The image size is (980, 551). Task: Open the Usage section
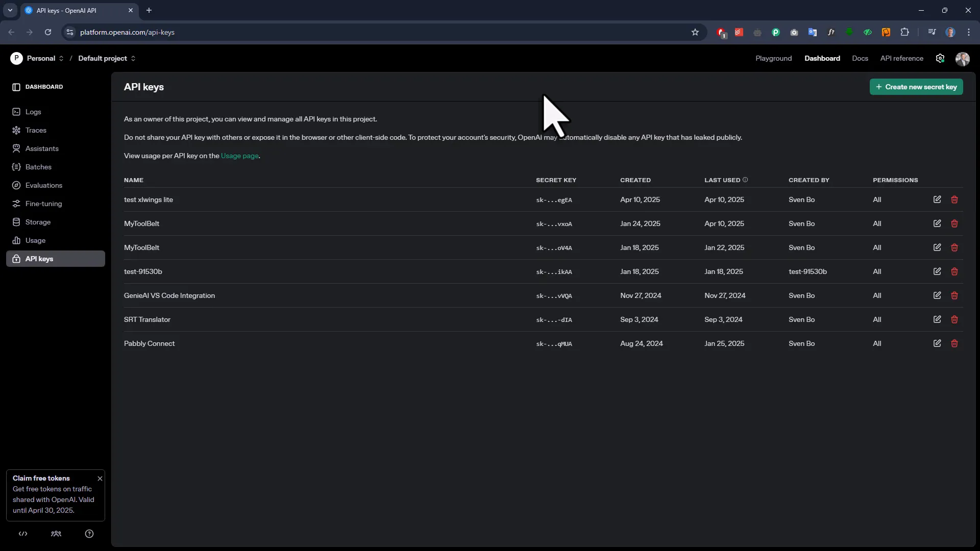coord(35,240)
